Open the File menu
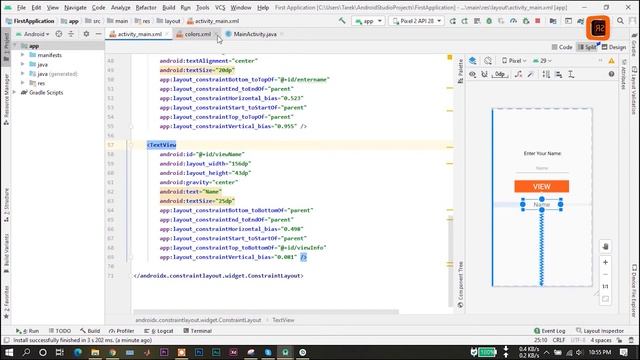The height and width of the screenshot is (360, 640). point(21,7)
